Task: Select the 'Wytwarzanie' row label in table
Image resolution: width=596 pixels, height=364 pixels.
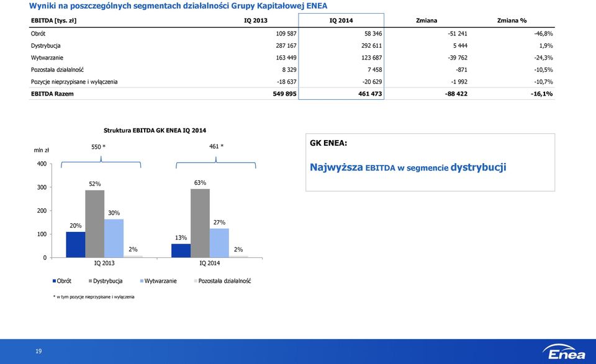Action: coord(47,58)
